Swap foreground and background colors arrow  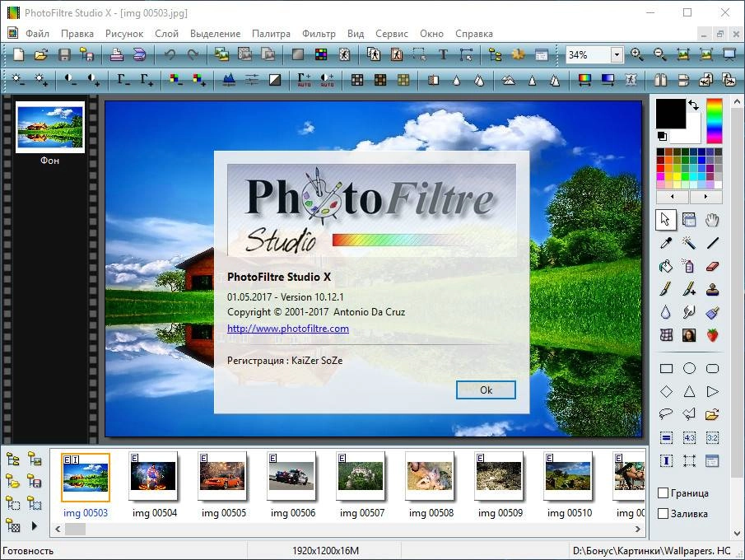click(694, 105)
